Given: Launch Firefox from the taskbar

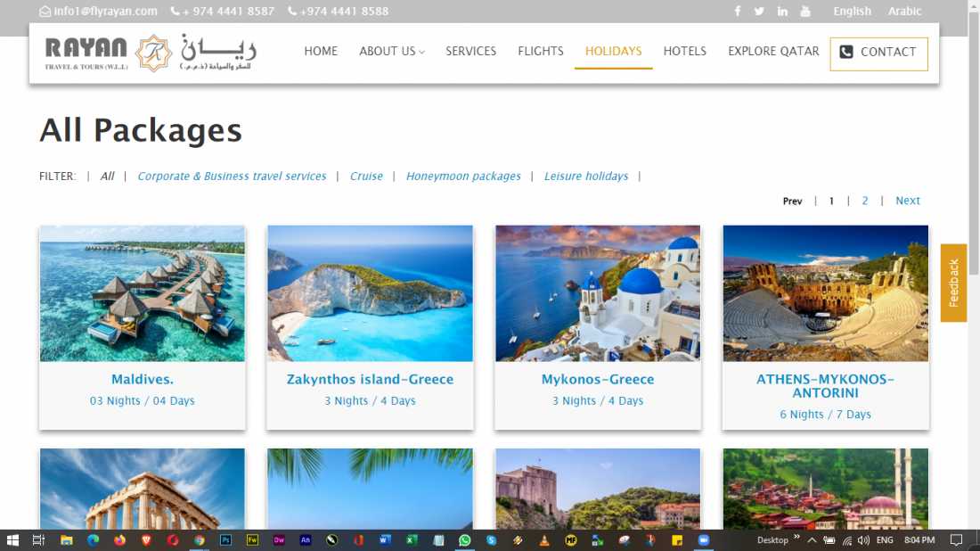Looking at the screenshot, I should pos(119,540).
